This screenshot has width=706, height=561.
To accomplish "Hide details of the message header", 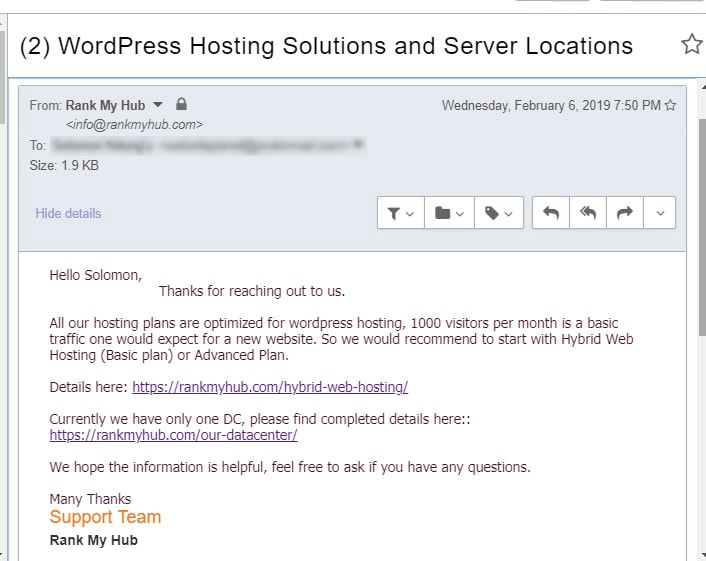I will [x=68, y=213].
